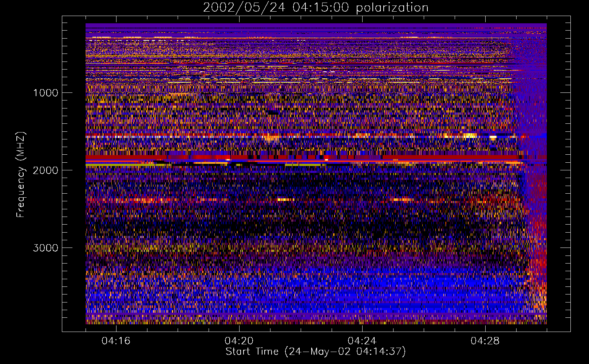Viewport: 589px width, 364px height.
Task: Click the plot title '2002/05/24 04:15:00 polarization'
Action: (x=316, y=7)
